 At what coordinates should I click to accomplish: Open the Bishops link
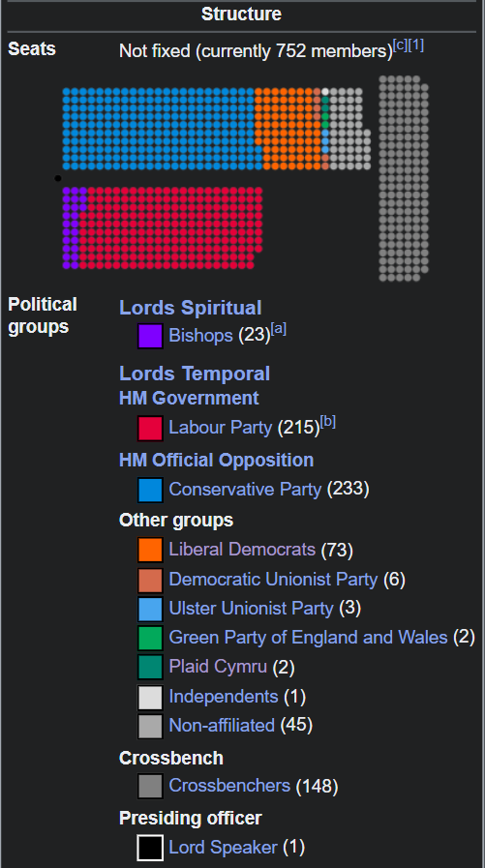click(x=200, y=336)
